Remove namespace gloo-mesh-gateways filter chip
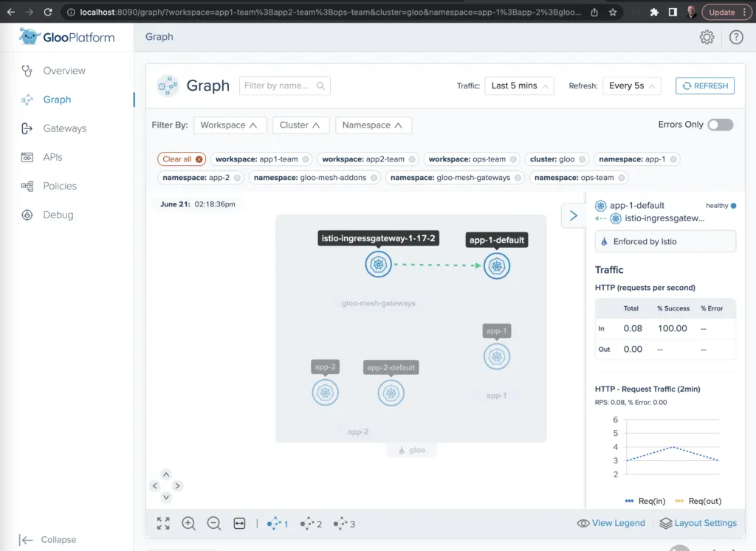Image resolution: width=756 pixels, height=551 pixels. (518, 178)
